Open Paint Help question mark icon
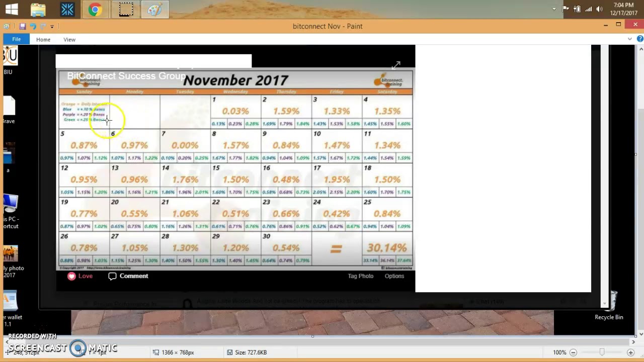The width and height of the screenshot is (644, 362). point(640,39)
